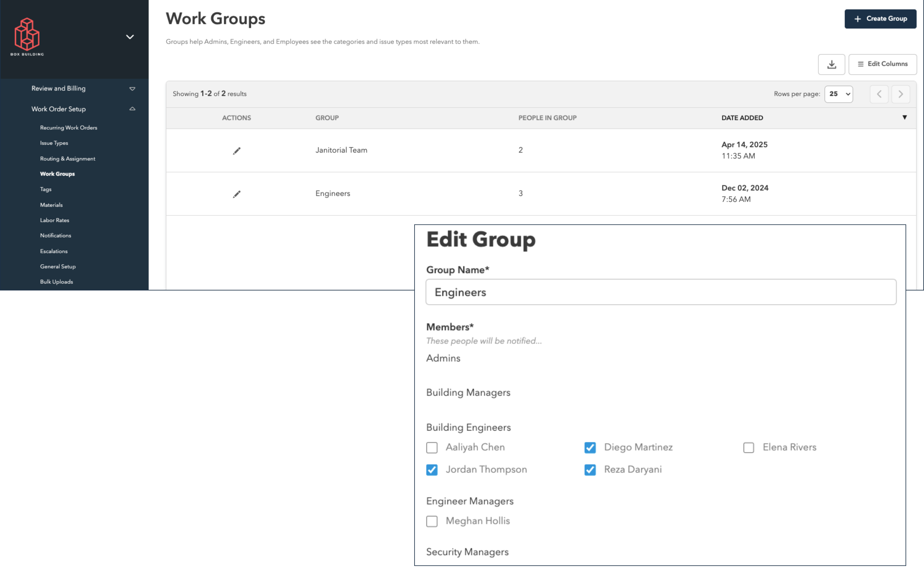924x572 pixels.
Task: Download the work groups list
Action: pos(831,64)
